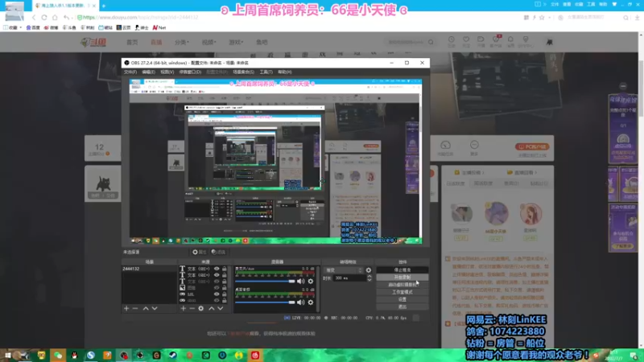Open WeChat from the taskbar
Screen dimensions: 644x362
pos(58,355)
